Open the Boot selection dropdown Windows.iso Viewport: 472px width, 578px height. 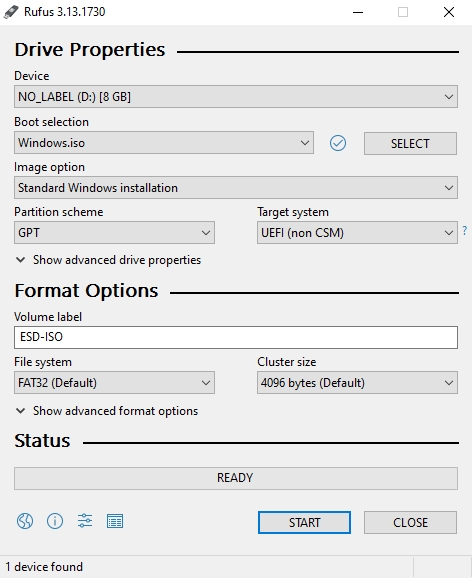click(x=164, y=143)
